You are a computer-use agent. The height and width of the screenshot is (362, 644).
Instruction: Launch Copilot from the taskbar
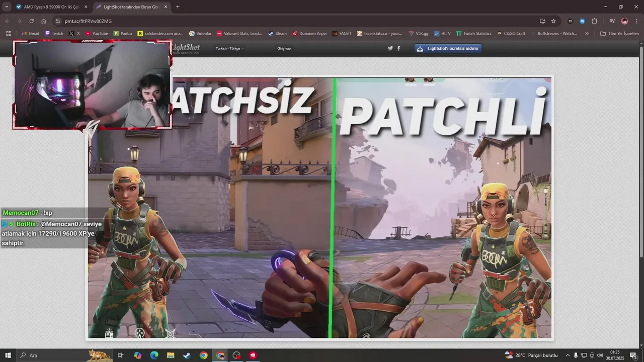137,355
